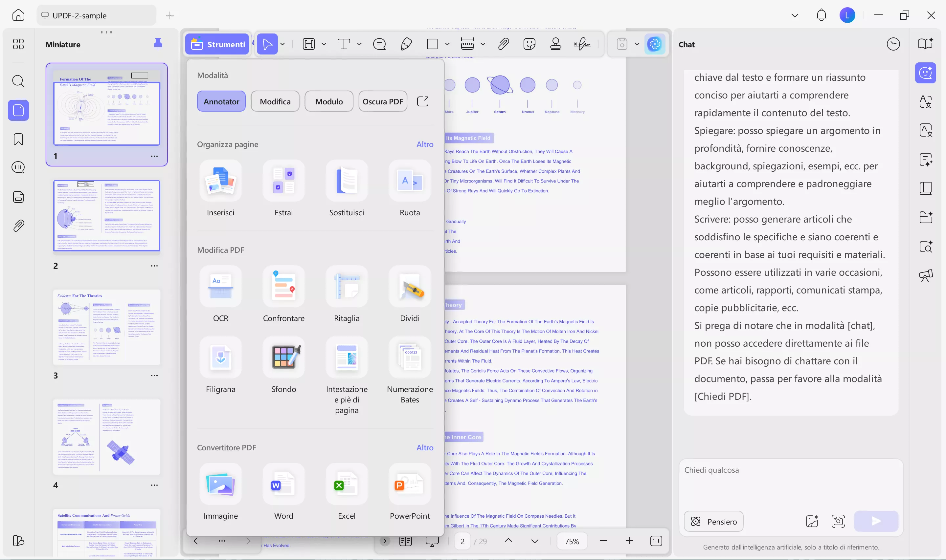
Task: Click Altro beside Organizza pagine
Action: (425, 144)
